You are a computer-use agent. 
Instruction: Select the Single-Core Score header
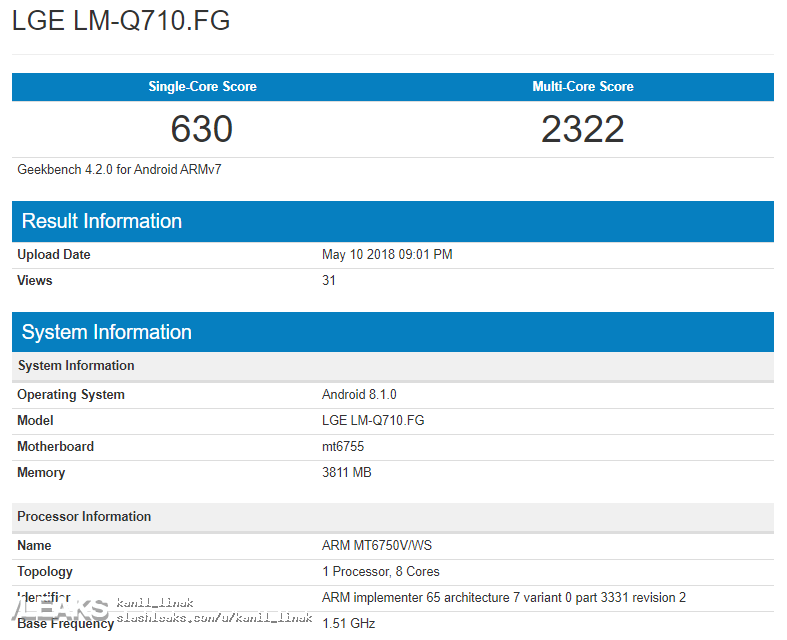(202, 86)
